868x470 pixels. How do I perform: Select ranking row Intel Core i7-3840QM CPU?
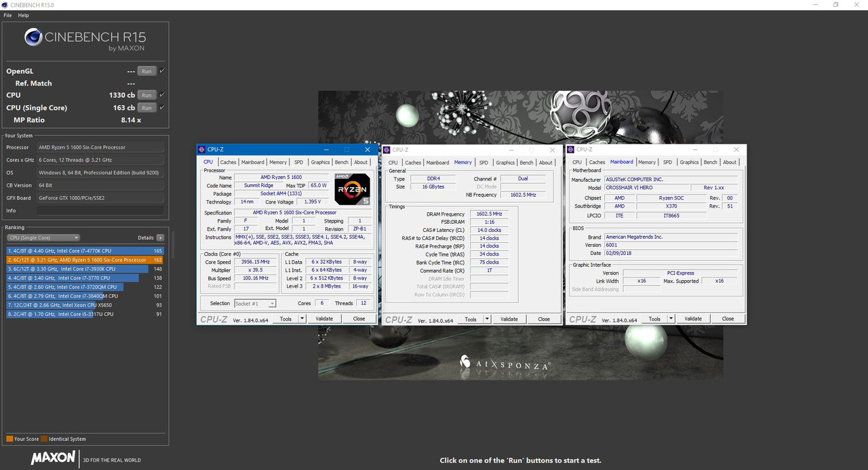point(85,296)
